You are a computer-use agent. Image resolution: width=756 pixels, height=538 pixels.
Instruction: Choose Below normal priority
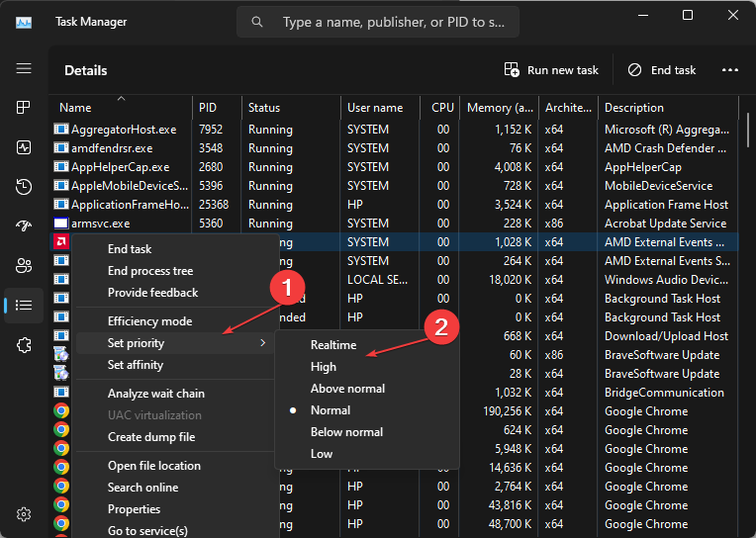[x=346, y=432]
